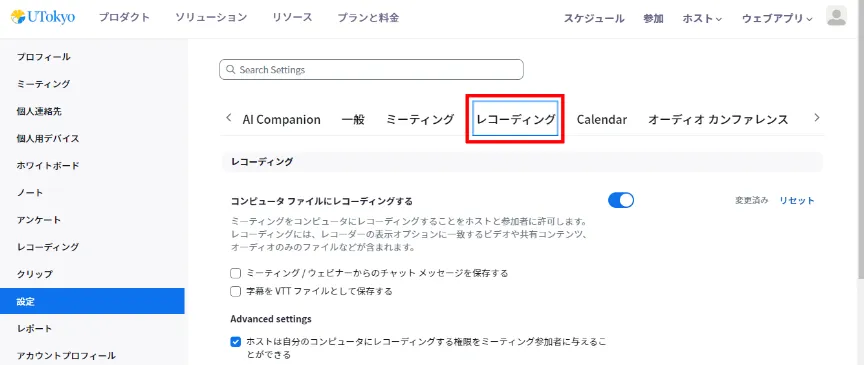
Task: Toggle off computer file recording switch
Action: point(621,200)
